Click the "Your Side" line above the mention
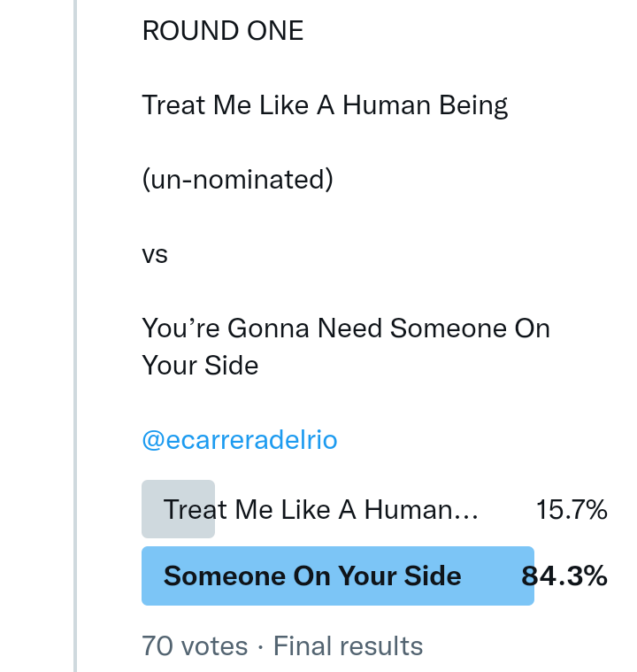Viewport: 637px width, 672px height. pyautogui.click(x=200, y=366)
